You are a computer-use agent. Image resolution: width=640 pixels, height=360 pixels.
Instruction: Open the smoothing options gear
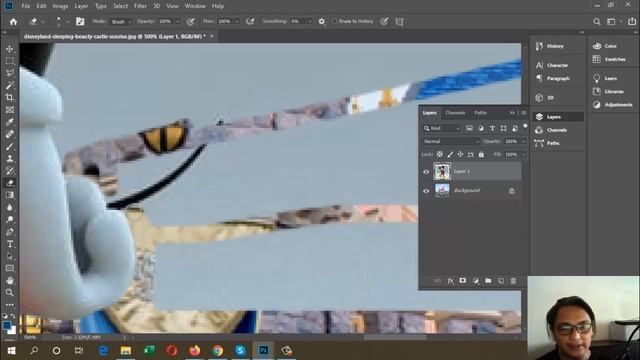[x=322, y=22]
